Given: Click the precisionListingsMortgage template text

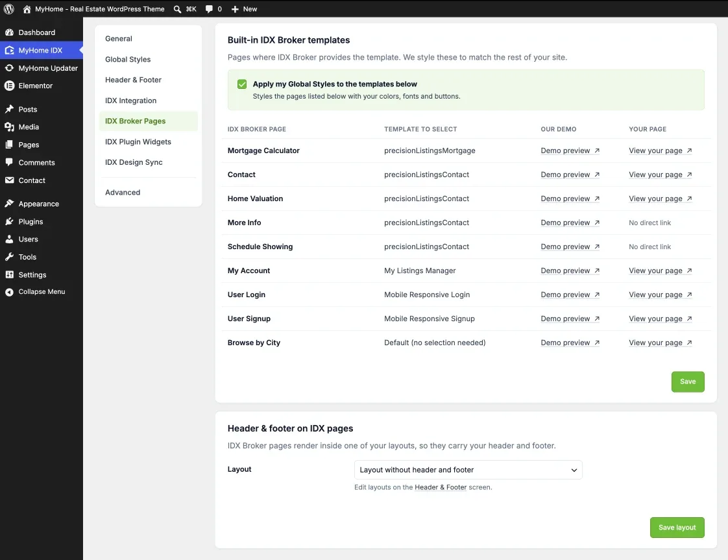Looking at the screenshot, I should click(430, 151).
